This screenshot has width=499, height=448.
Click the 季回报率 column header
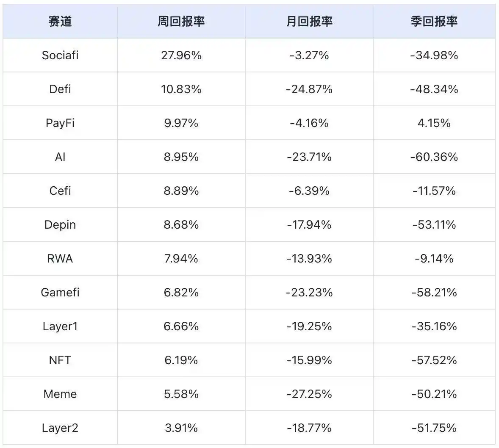(434, 21)
